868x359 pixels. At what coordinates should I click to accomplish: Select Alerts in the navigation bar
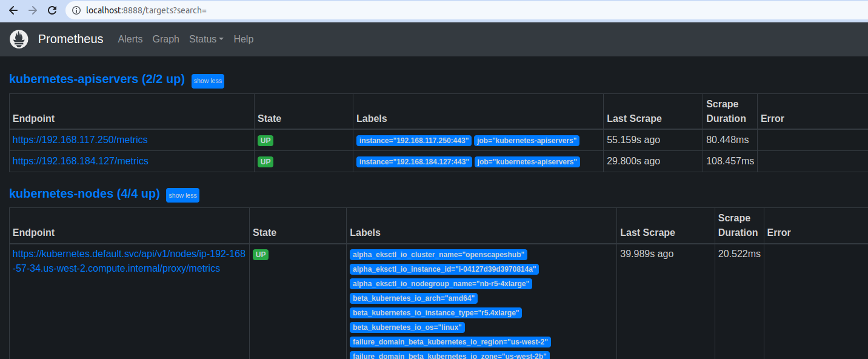pyautogui.click(x=130, y=39)
